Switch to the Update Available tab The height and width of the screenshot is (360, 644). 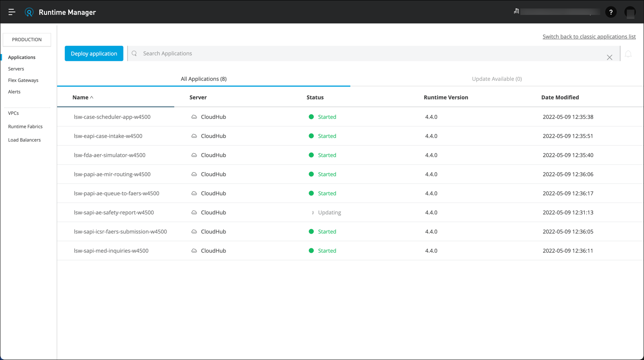pos(497,79)
